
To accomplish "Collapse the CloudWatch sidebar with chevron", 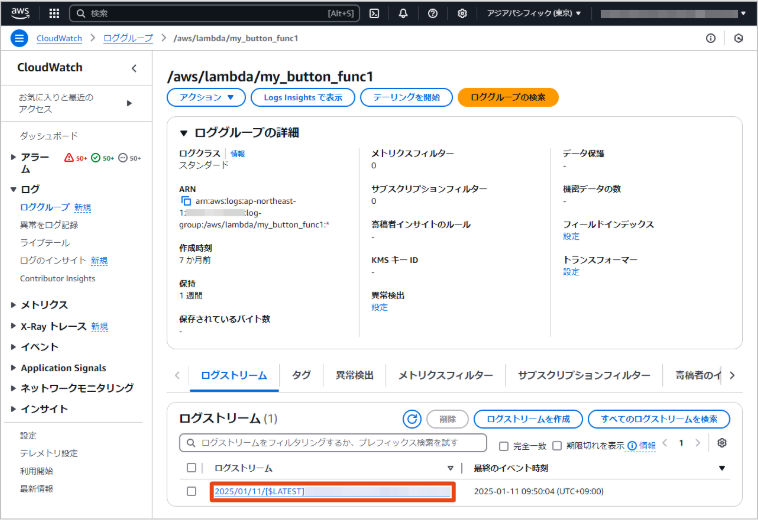I will point(134,68).
